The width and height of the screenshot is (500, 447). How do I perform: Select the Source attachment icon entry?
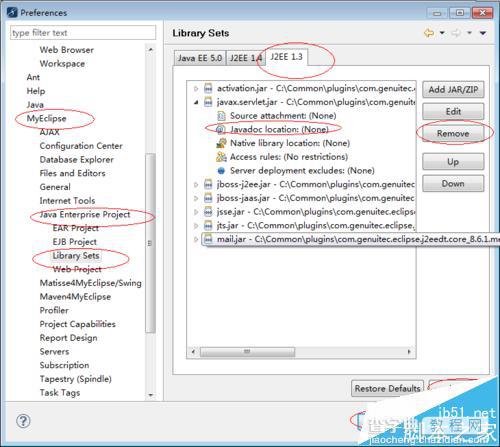(x=221, y=116)
